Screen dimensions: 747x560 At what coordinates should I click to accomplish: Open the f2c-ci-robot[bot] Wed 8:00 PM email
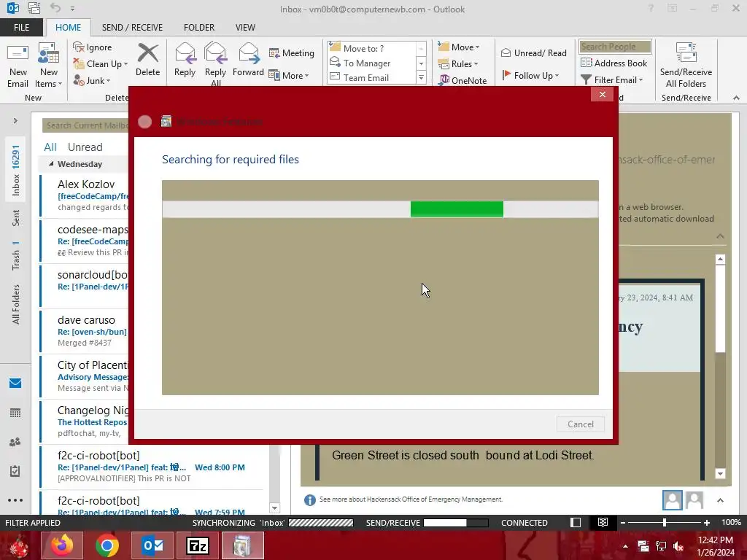pyautogui.click(x=152, y=467)
